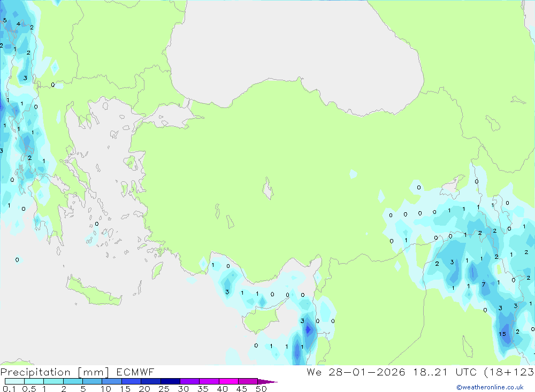Select the 40–45 mm magenta legend swatch
Screen dimensions: 535x392
(228, 381)
